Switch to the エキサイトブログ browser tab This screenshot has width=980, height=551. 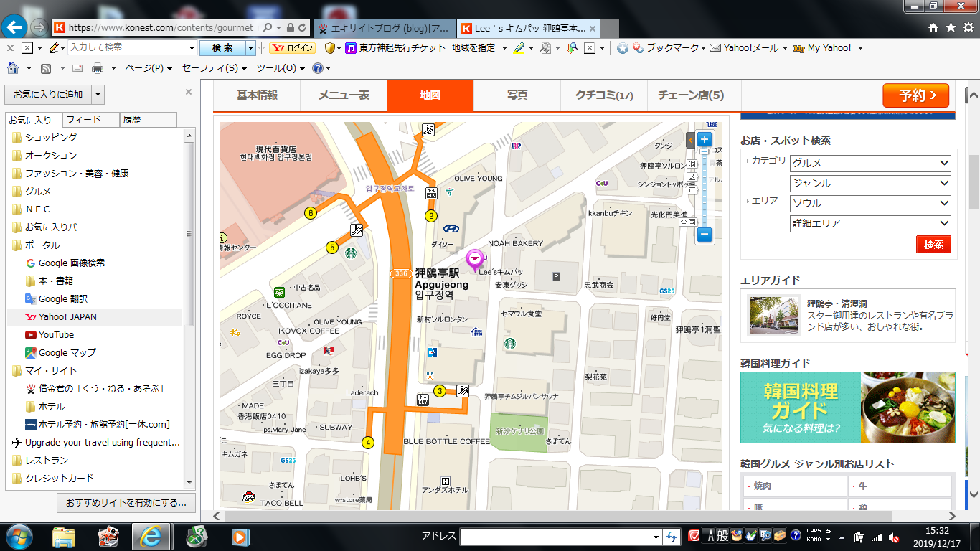384,29
